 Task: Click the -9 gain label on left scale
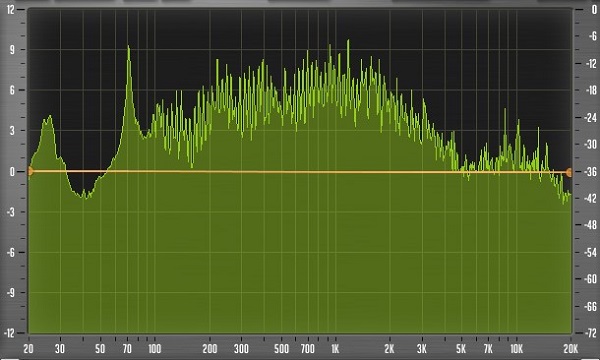pos(10,293)
